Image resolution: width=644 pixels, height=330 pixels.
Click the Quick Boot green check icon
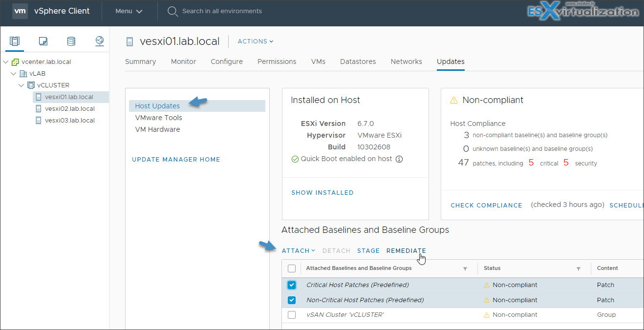click(x=295, y=159)
